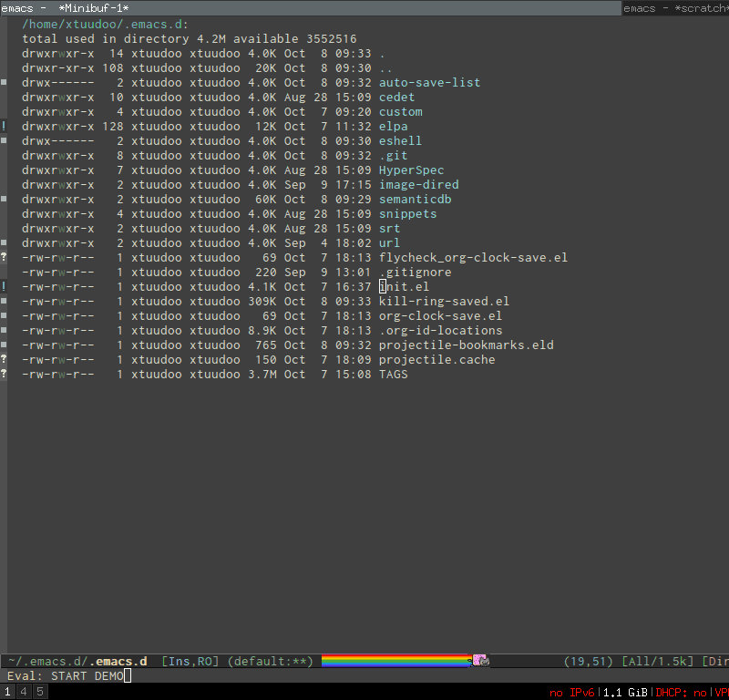Click the fringe marker beside TAGS row
This screenshot has width=729, height=700.
point(4,375)
